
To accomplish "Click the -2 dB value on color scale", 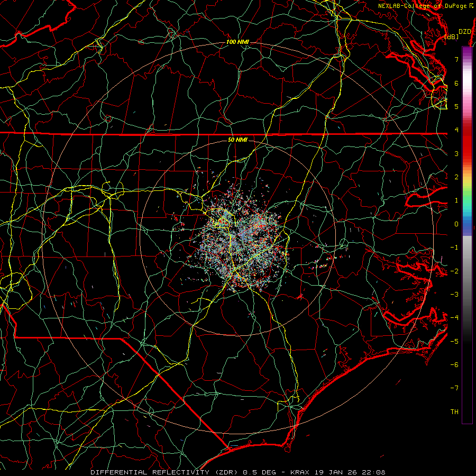I will coord(454,271).
